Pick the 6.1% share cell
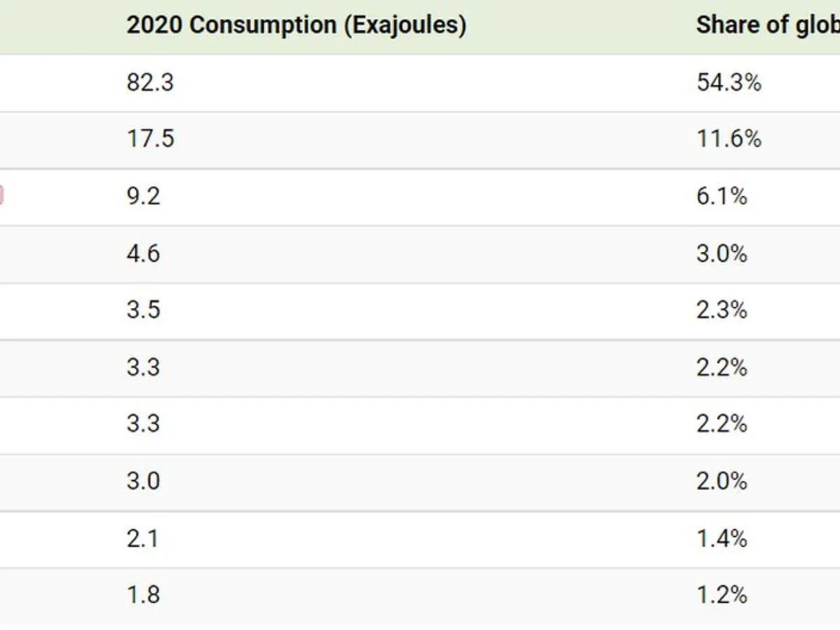 coord(722,196)
